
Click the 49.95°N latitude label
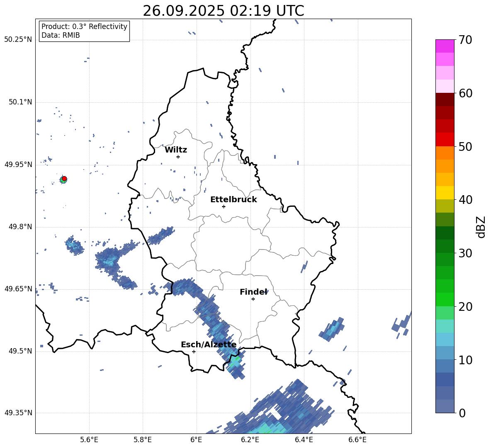click(x=18, y=165)
